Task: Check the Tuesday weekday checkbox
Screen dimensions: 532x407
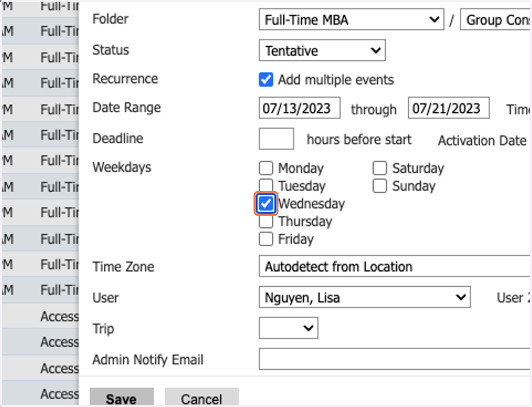Action: tap(266, 186)
